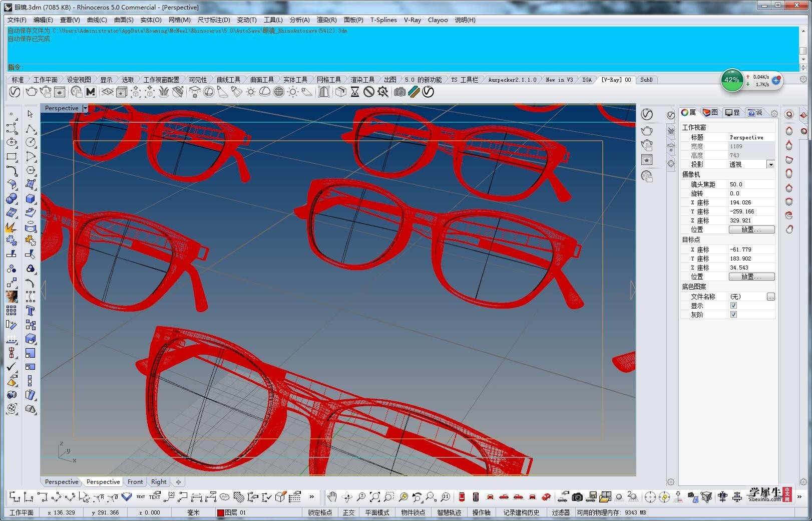This screenshot has width=812, height=521.
Task: Click the 文件名称 browse ellipsis button
Action: point(771,297)
